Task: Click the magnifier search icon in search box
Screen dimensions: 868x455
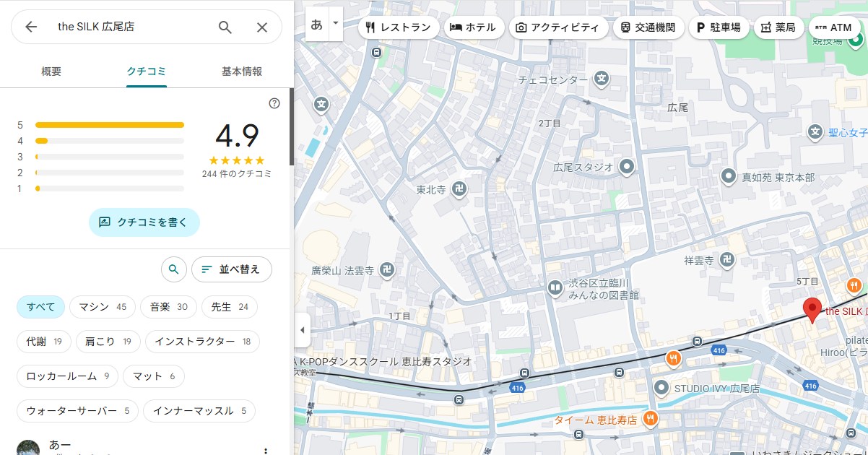Action: pos(225,27)
